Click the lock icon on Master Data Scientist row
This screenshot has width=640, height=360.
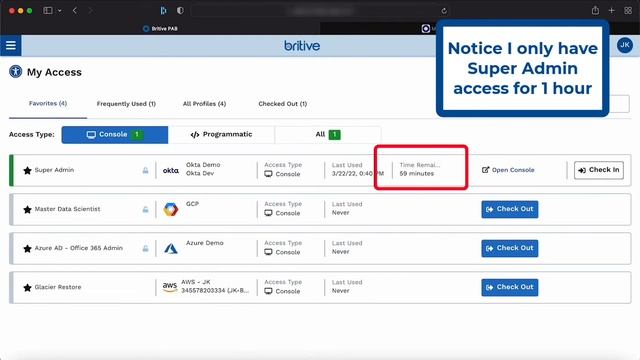click(x=145, y=210)
